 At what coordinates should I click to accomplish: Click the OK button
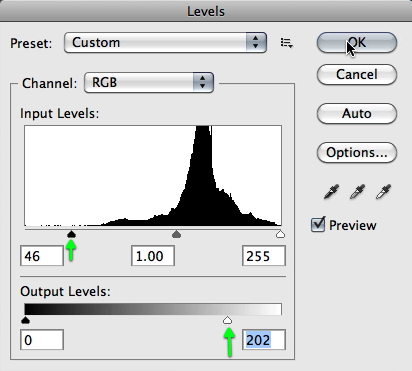(357, 43)
